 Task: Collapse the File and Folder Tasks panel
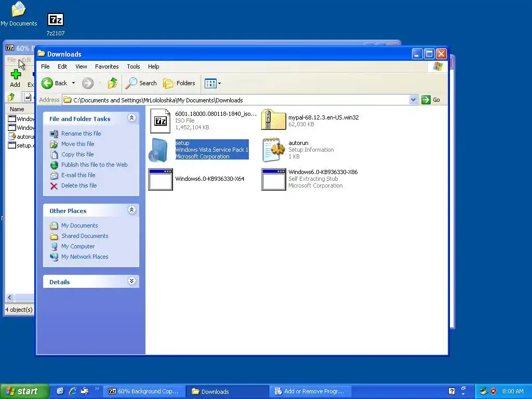[131, 118]
